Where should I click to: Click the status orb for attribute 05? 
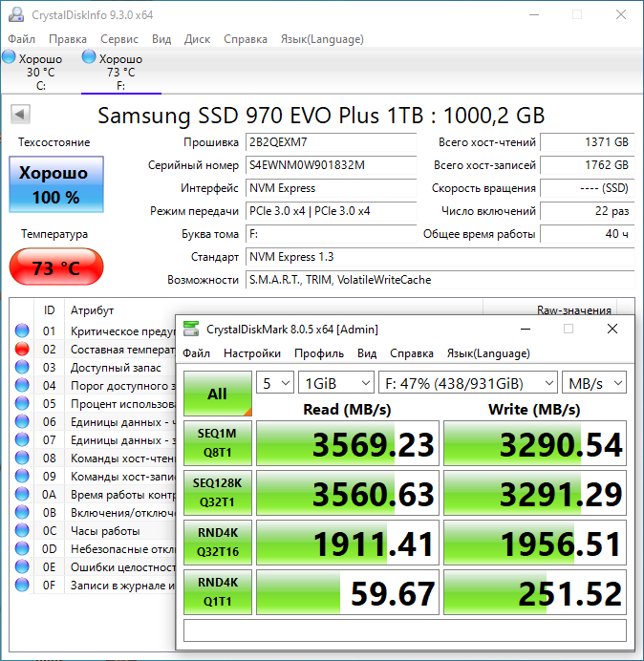pos(22,403)
